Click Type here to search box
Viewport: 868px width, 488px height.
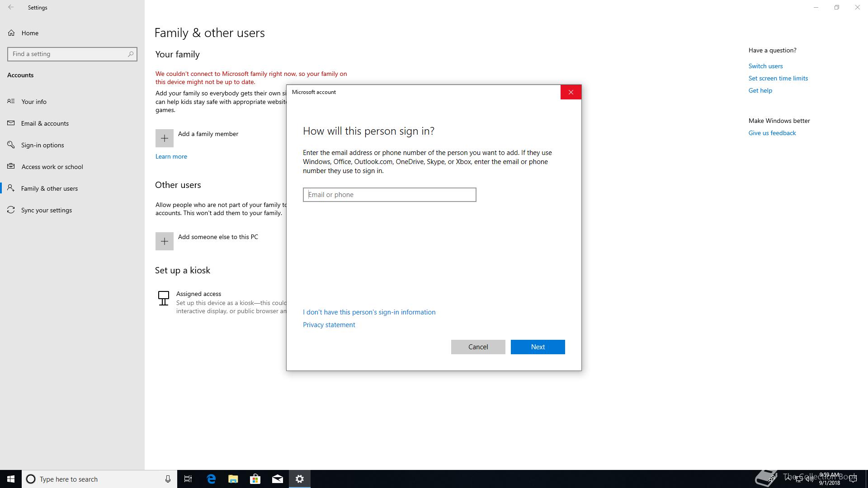pos(99,479)
